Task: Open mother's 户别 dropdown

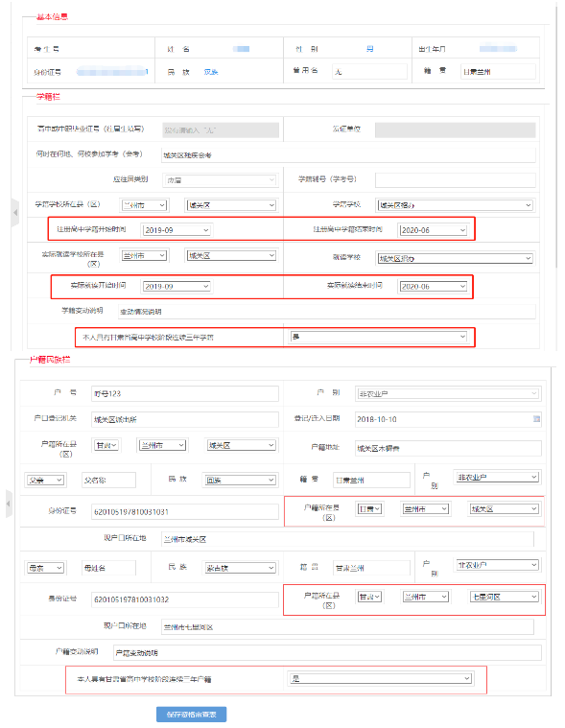Action: coord(496,565)
